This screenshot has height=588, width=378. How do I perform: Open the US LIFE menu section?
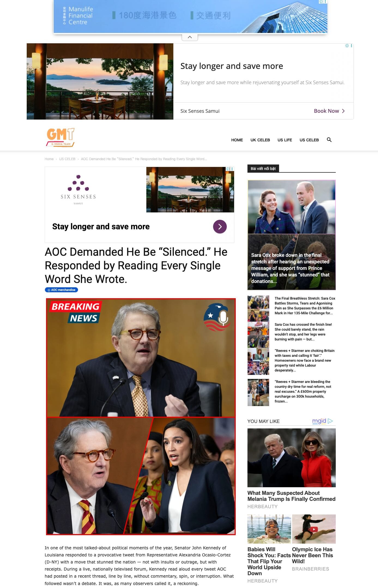tap(285, 140)
